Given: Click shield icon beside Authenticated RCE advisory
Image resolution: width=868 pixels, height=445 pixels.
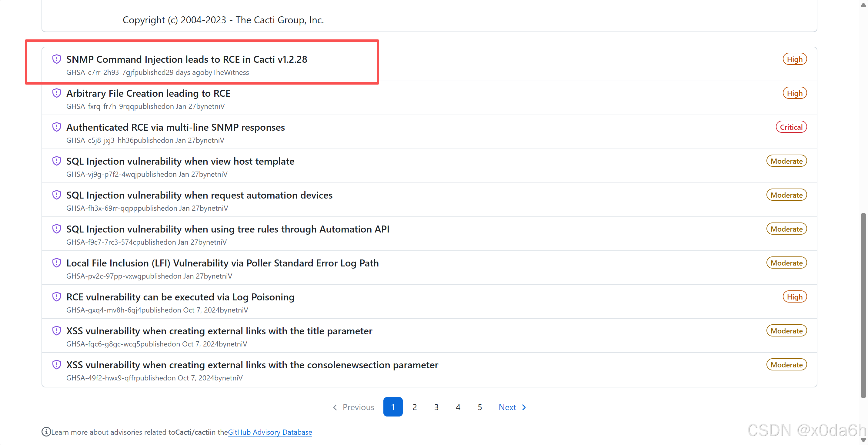Looking at the screenshot, I should (57, 127).
